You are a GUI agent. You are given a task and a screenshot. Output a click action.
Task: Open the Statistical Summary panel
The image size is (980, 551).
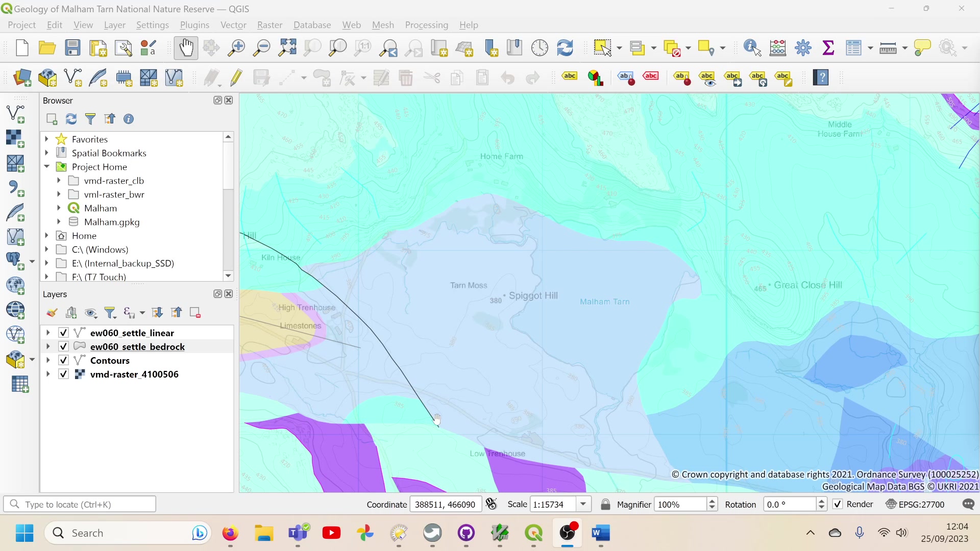click(x=828, y=47)
